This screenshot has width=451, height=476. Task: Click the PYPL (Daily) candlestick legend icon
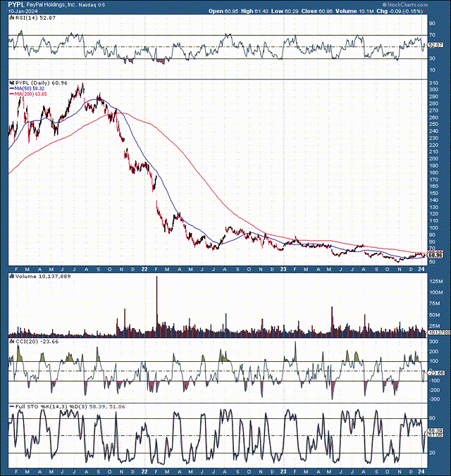(x=12, y=83)
